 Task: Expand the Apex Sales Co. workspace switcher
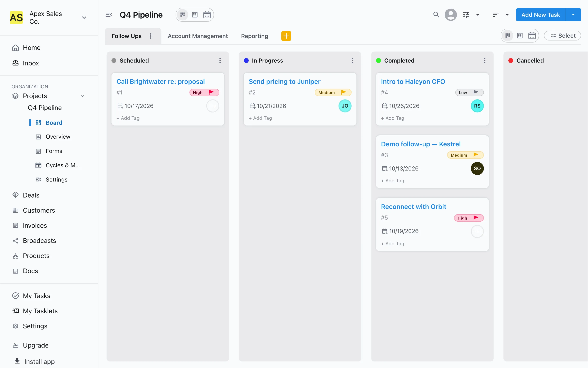click(x=84, y=18)
